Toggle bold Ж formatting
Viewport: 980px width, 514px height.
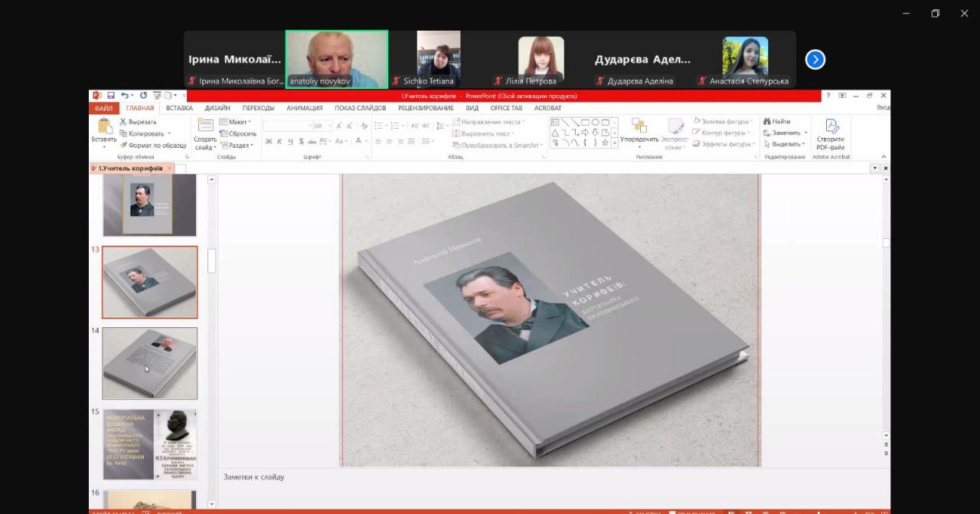point(268,141)
